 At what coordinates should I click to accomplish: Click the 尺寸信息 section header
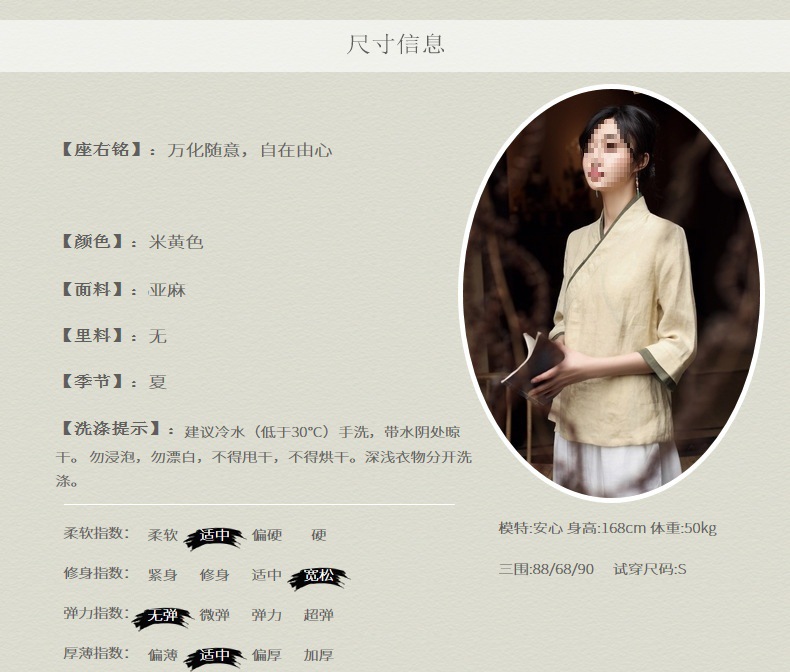click(x=396, y=44)
